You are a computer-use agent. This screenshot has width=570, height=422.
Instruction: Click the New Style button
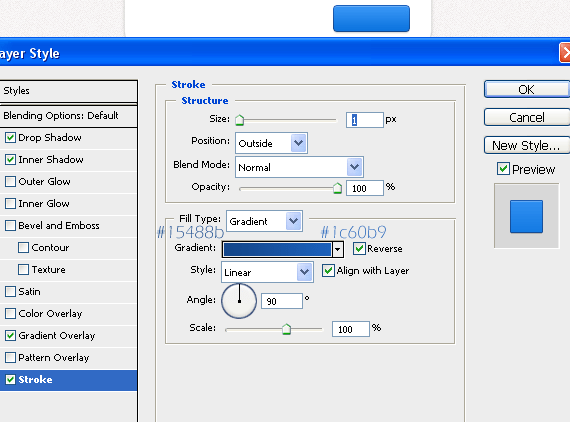[x=526, y=145]
